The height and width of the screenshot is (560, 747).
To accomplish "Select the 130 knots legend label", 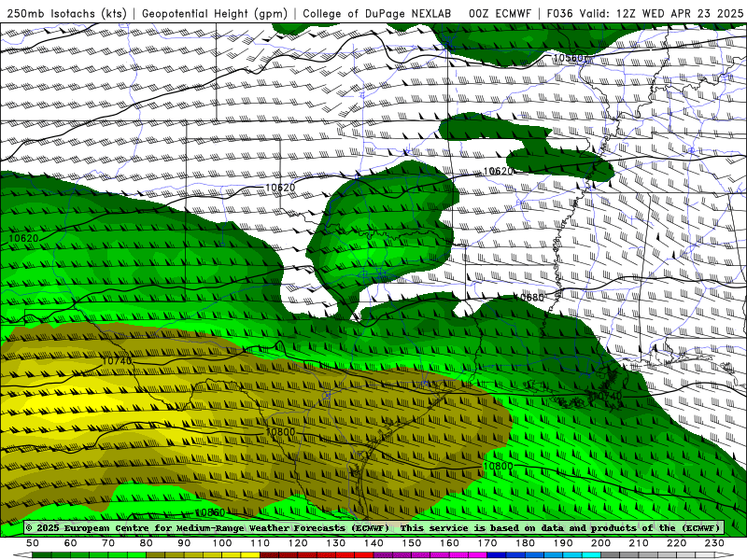I will point(336,543).
